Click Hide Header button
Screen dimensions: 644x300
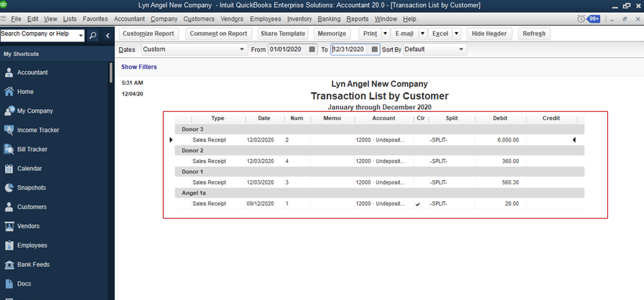pyautogui.click(x=489, y=34)
